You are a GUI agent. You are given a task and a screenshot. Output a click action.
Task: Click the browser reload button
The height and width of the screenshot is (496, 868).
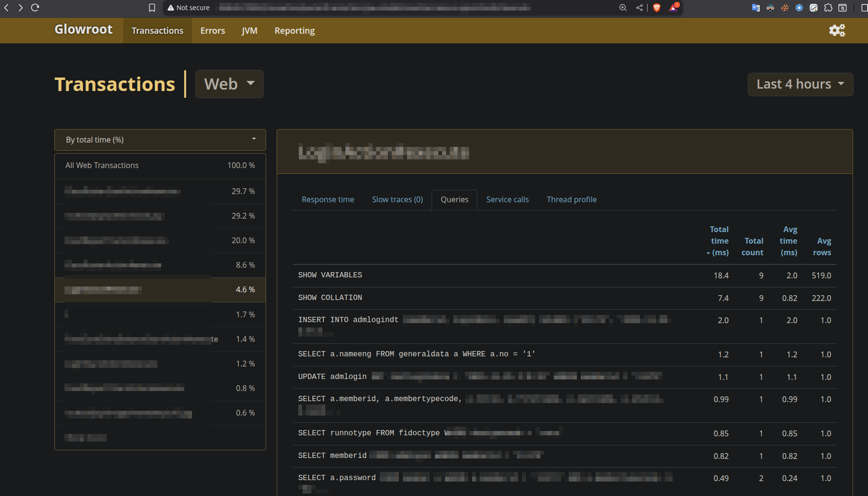[x=35, y=8]
